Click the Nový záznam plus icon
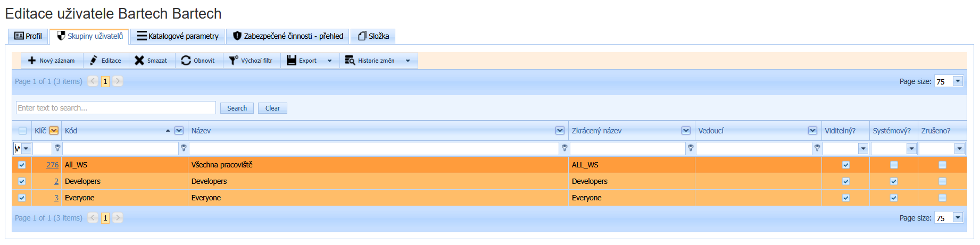This screenshot has width=980, height=245. pos(32,61)
